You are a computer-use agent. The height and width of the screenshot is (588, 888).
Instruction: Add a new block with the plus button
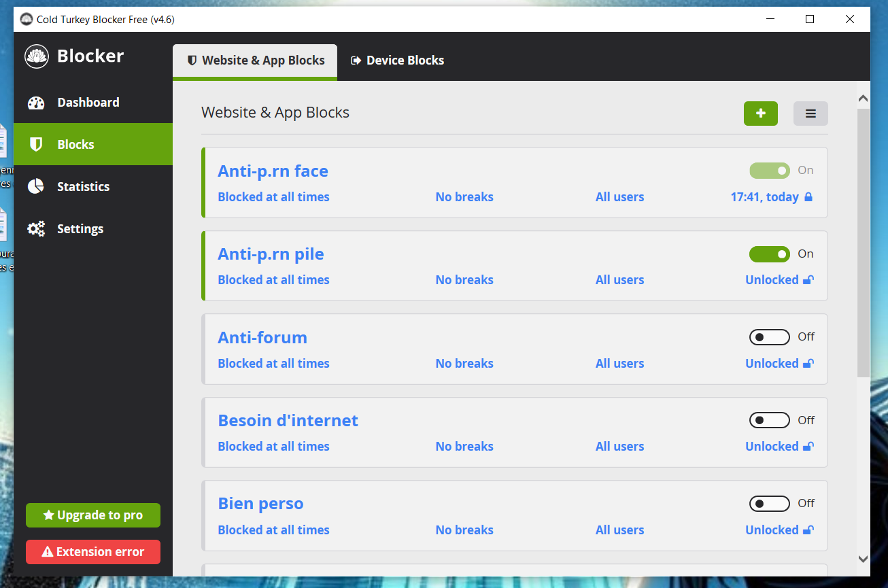click(x=761, y=114)
